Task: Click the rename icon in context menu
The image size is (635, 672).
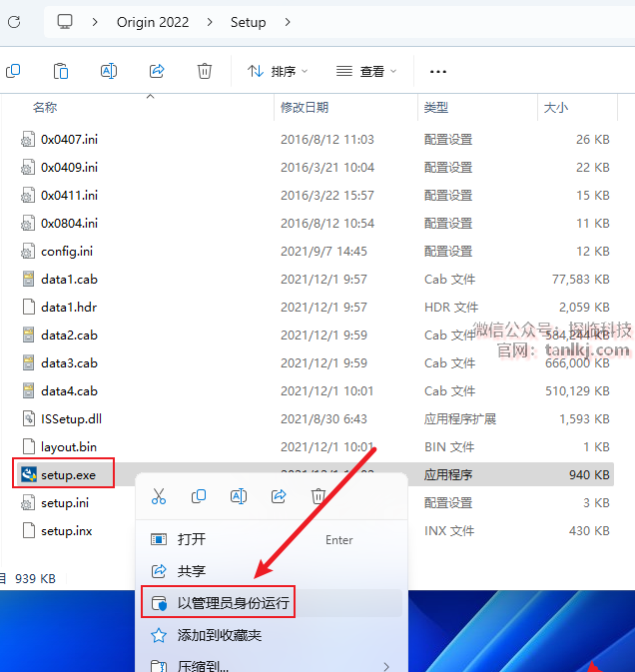Action: coord(239,496)
